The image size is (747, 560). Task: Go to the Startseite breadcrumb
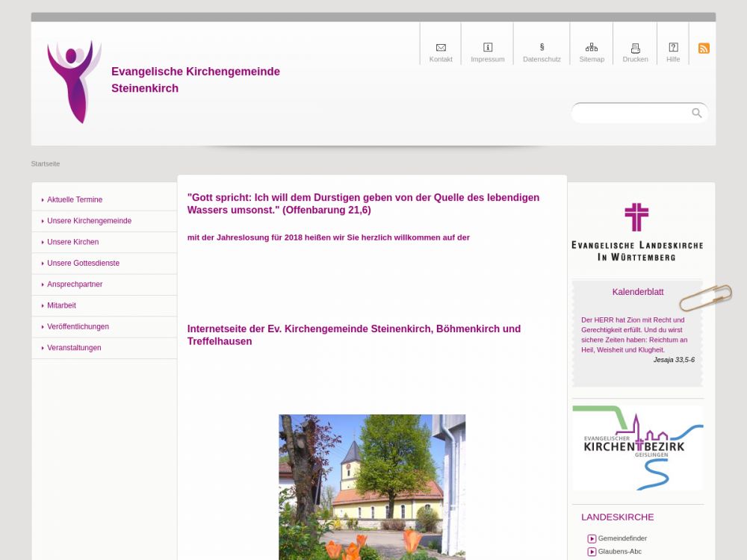pos(46,164)
